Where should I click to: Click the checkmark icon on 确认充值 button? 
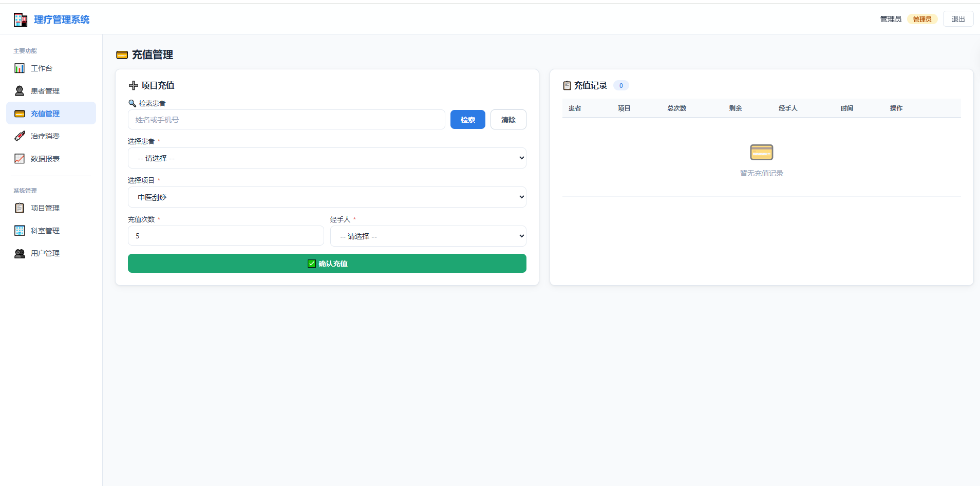[312, 264]
